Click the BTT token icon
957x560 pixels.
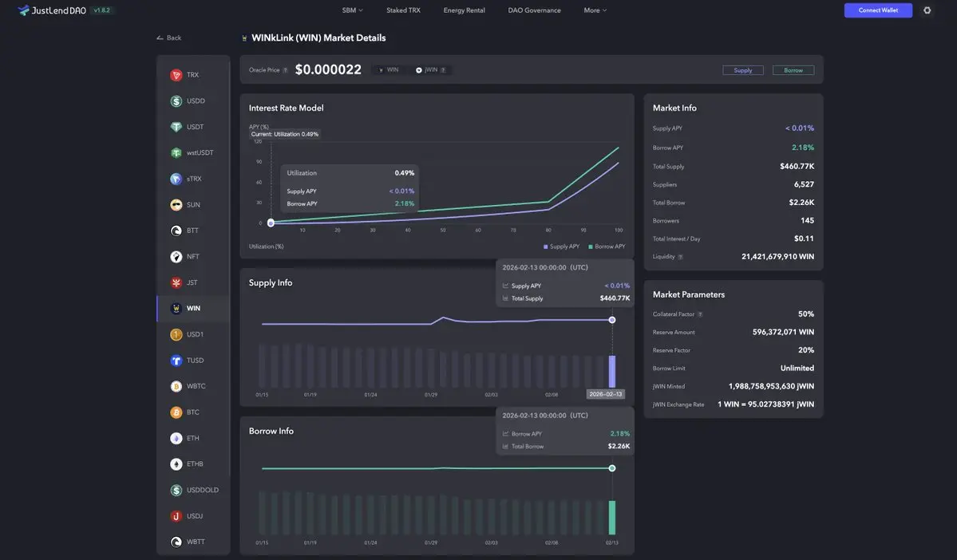pyautogui.click(x=176, y=231)
